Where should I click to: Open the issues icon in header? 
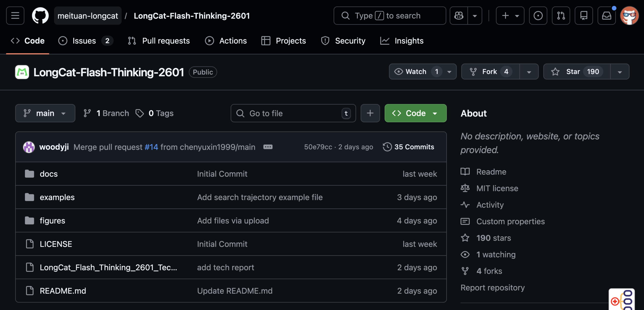coord(538,16)
